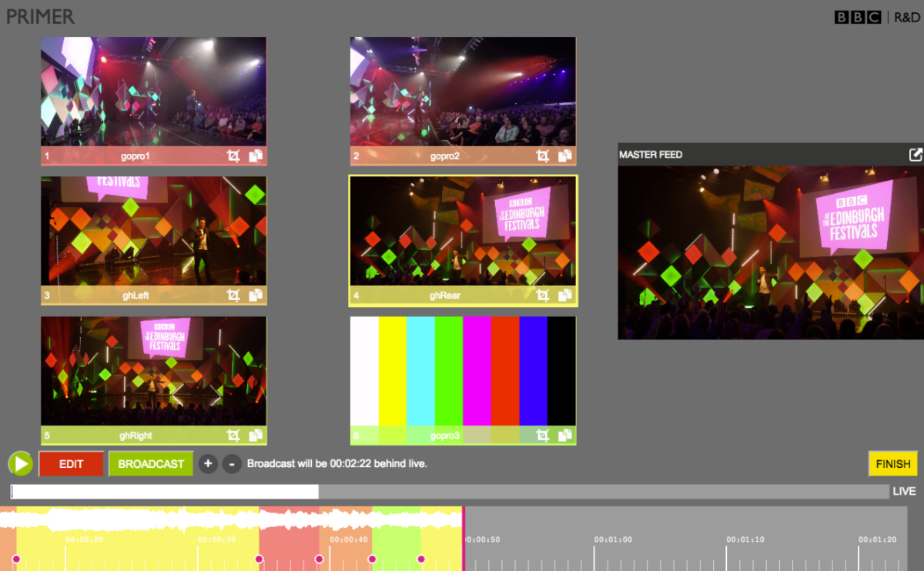Click the audio waveform in timeline

(231, 519)
